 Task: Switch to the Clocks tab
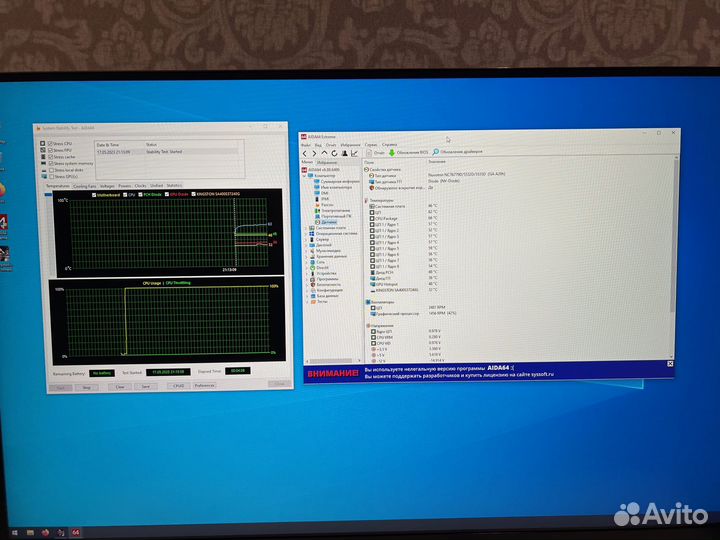(x=141, y=186)
